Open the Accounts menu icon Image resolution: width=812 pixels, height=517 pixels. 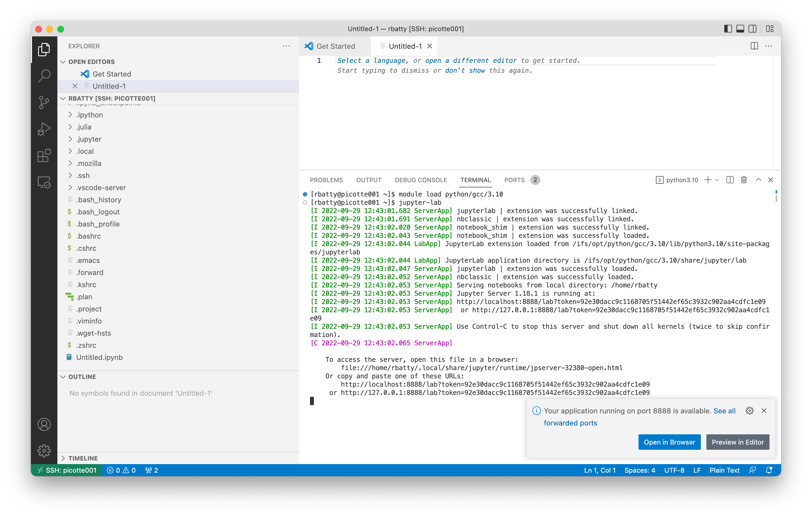[x=44, y=424]
